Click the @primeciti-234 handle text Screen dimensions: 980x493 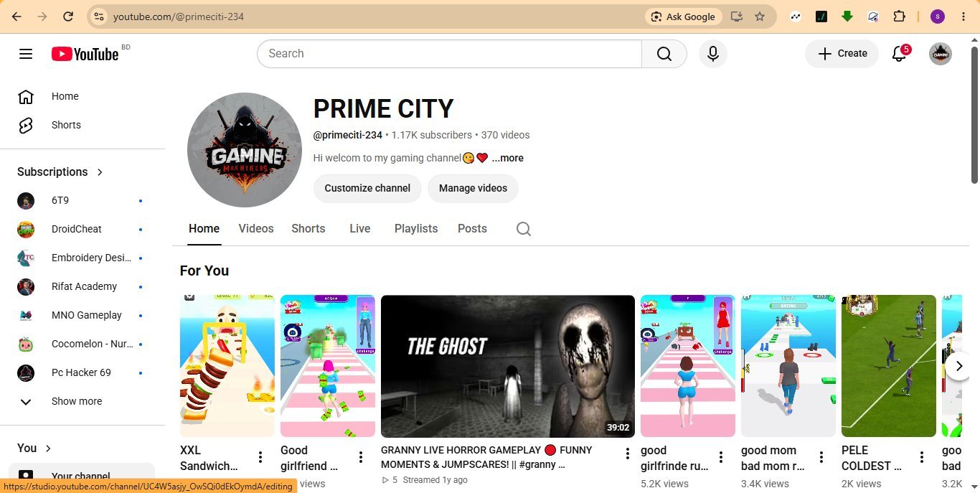348,135
